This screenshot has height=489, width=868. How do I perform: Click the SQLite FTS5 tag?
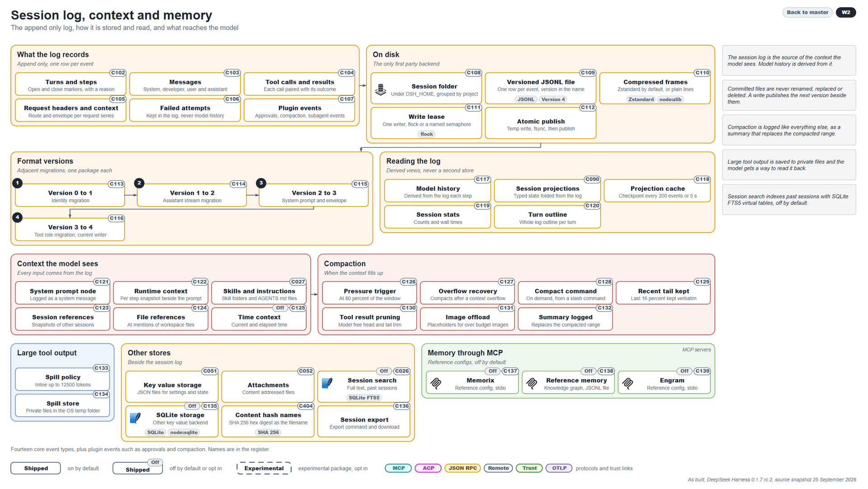(x=364, y=398)
